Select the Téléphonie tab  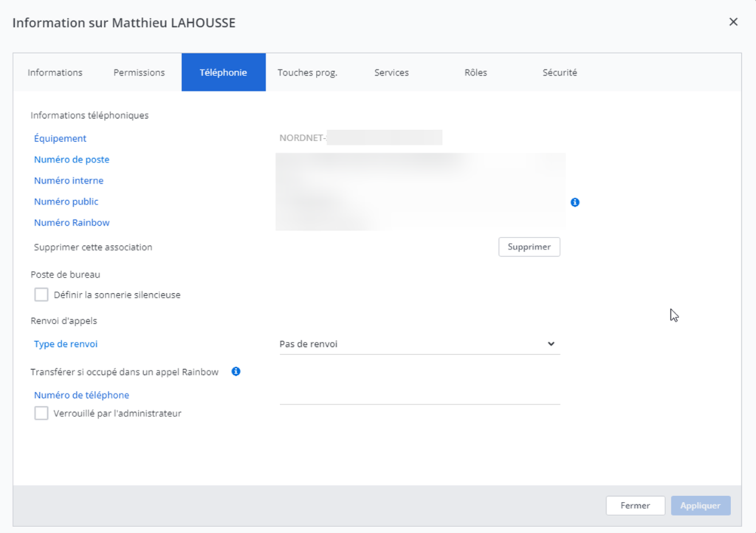point(223,72)
